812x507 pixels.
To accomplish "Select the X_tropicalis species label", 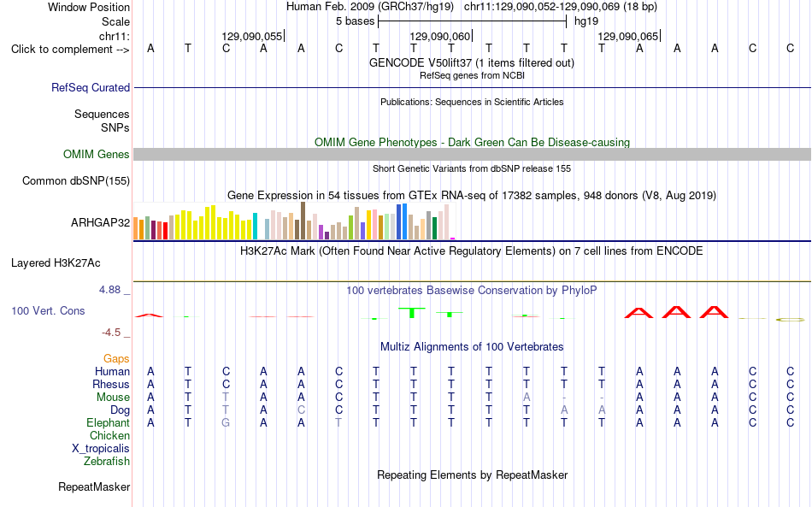I will coord(101,449).
